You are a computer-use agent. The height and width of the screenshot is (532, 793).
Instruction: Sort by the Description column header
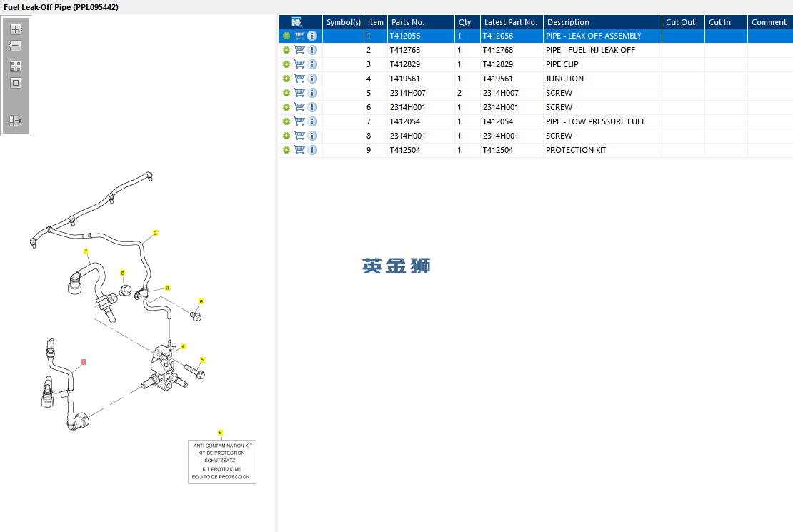(x=602, y=22)
